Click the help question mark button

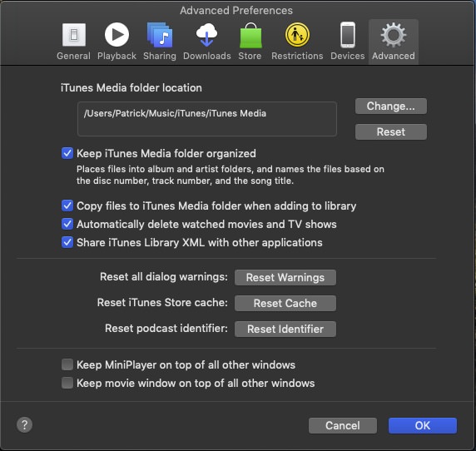click(25, 424)
